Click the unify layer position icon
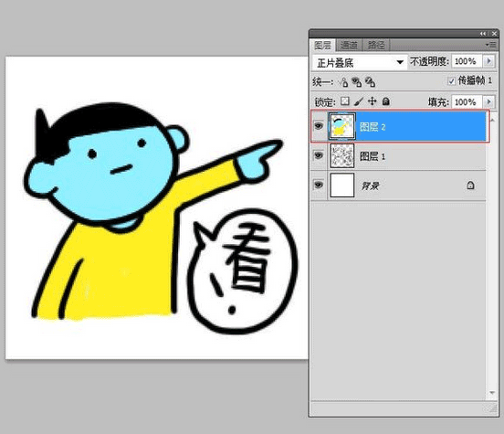Image resolution: width=504 pixels, height=434 pixels. [343, 82]
